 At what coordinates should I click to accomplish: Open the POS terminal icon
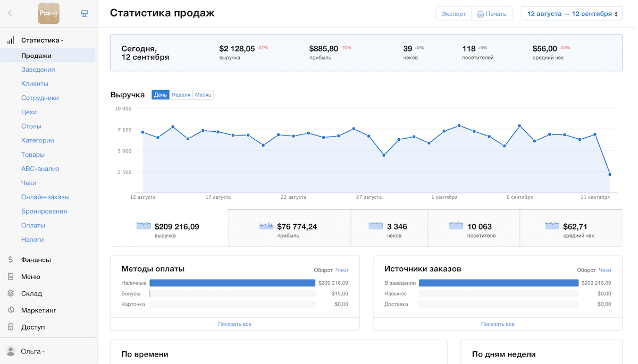(85, 13)
